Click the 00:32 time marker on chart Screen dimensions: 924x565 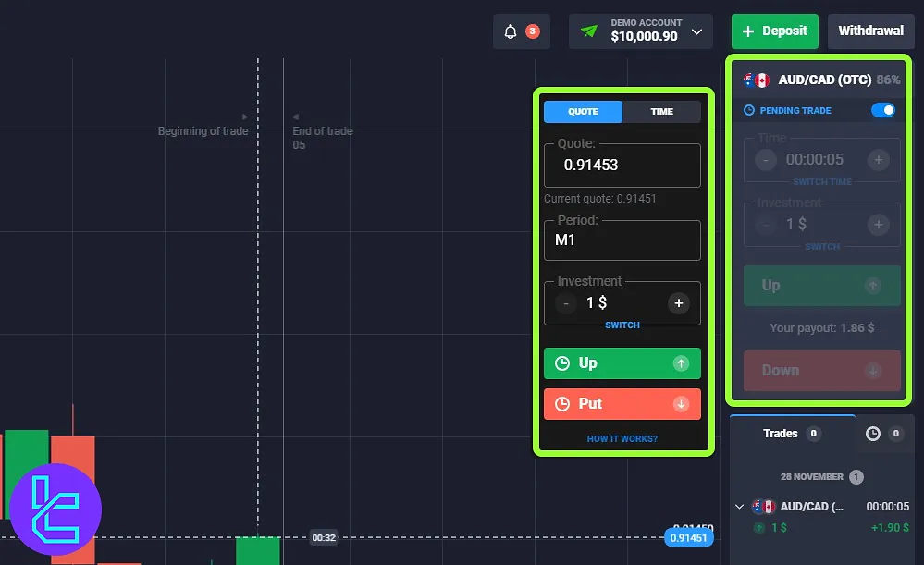[324, 538]
